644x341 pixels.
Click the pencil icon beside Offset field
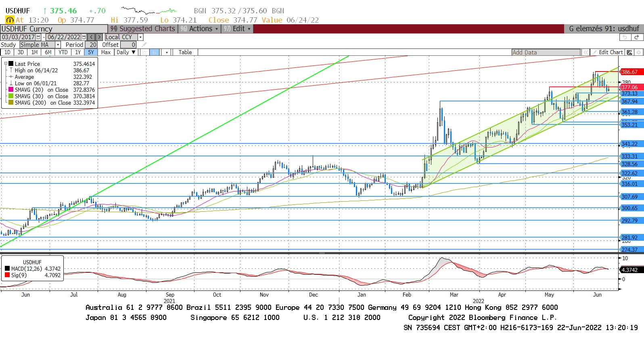coord(144,45)
